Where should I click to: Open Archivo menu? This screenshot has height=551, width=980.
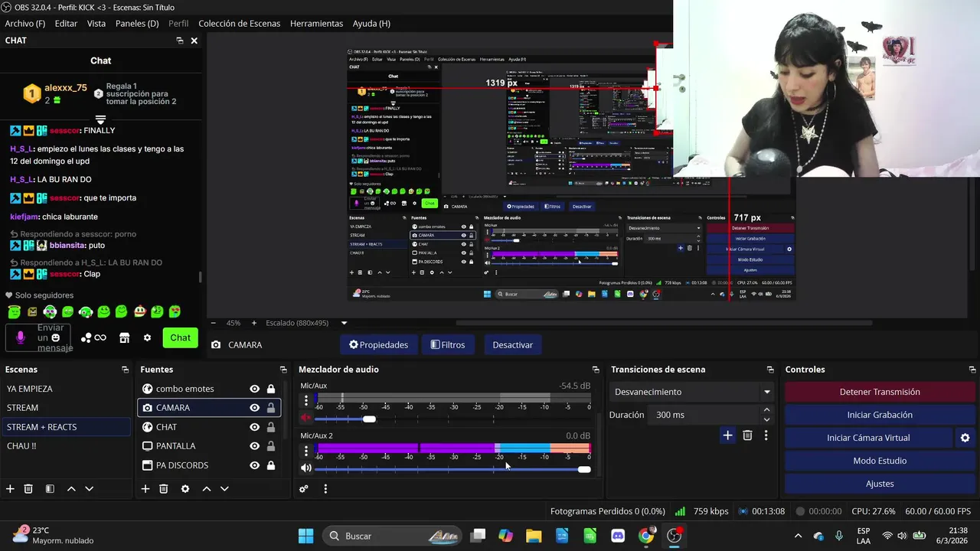click(x=25, y=24)
